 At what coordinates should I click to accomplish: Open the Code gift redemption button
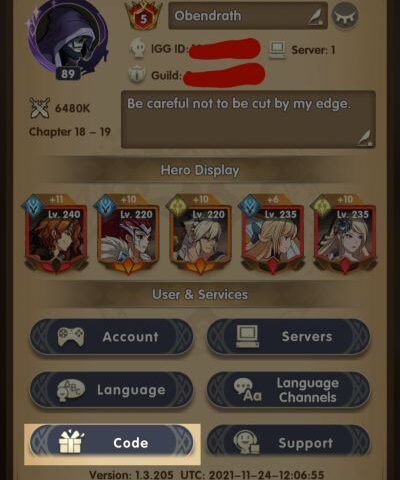(112, 443)
